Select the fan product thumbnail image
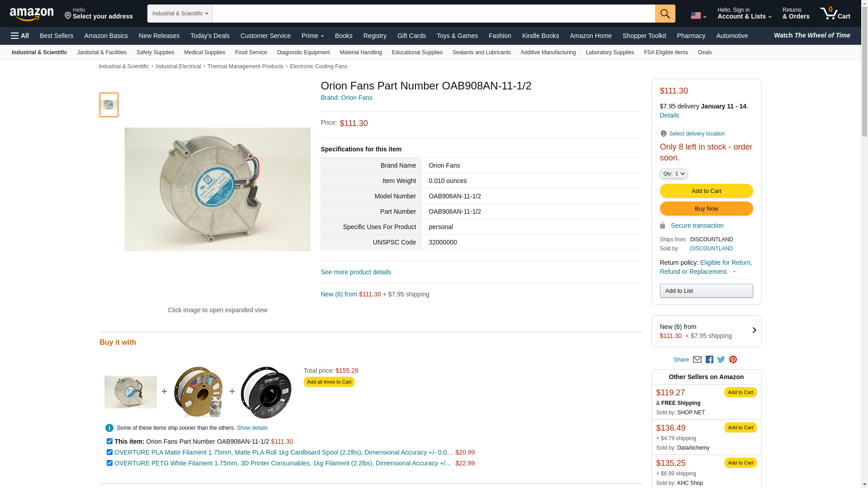This screenshot has height=488, width=868. (109, 105)
